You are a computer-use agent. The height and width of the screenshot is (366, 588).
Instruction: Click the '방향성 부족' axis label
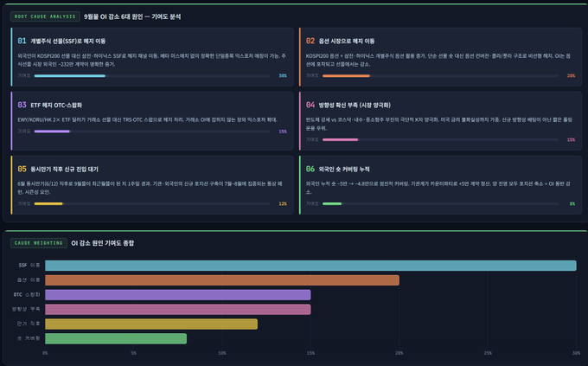click(x=26, y=309)
